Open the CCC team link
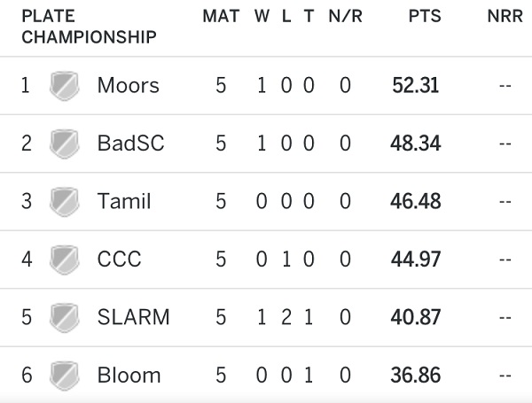 click(119, 259)
